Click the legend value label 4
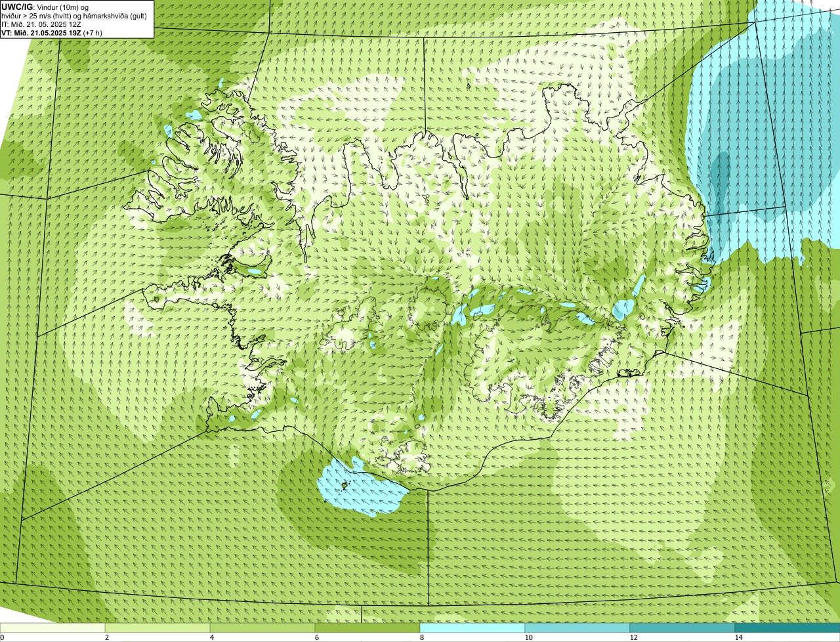Viewport: 840px width, 642px height. click(x=211, y=637)
